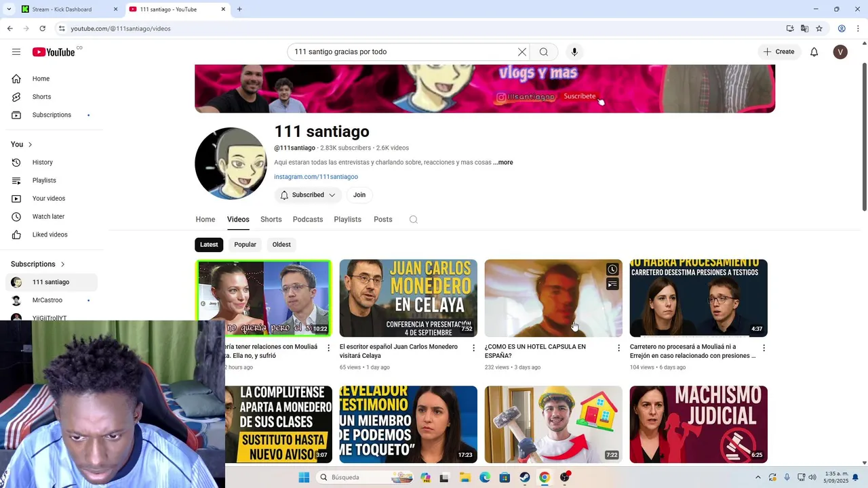Reload the page
Viewport: 868px width, 488px height.
pyautogui.click(x=43, y=28)
